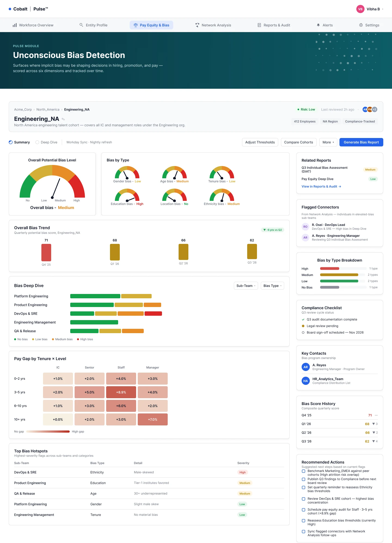Viewport: 392px width, 543px height.
Task: Click the +2 reviewers avatar badge
Action: (375, 109)
